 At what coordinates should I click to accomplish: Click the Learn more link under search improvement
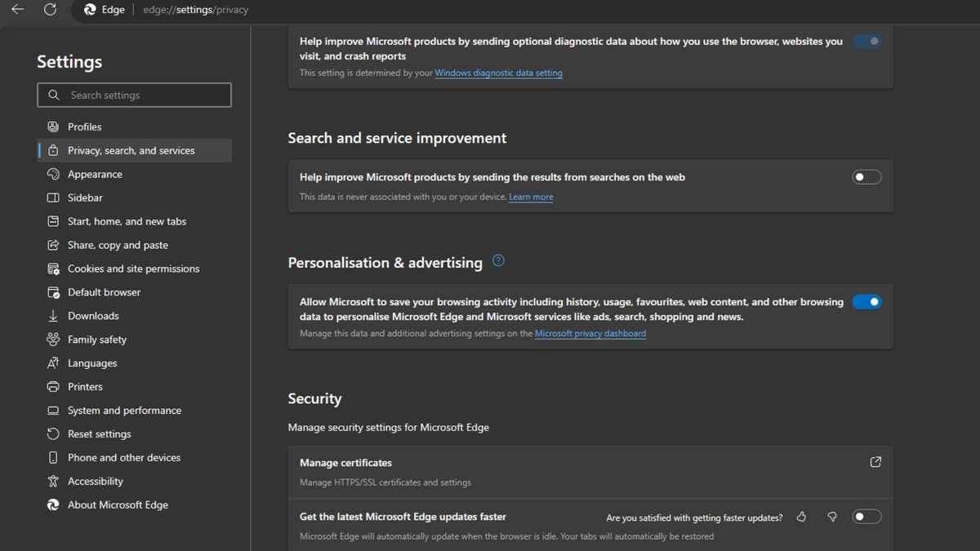pos(531,197)
